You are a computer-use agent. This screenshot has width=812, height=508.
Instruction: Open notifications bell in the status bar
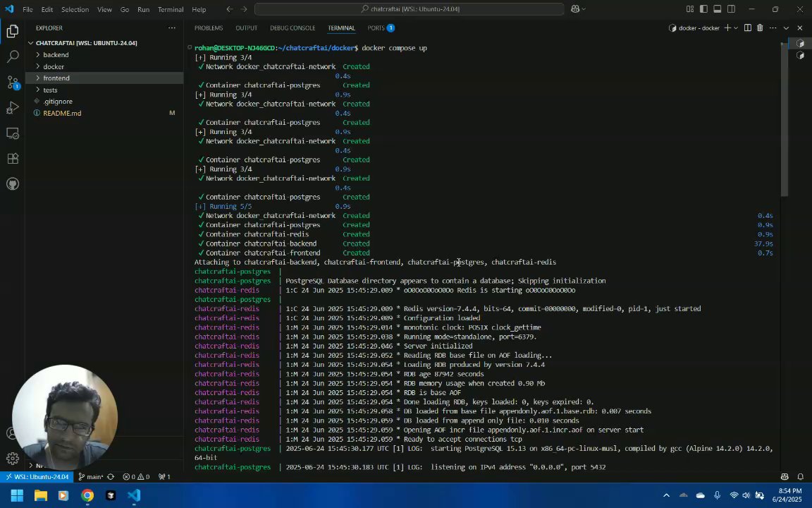point(800,476)
